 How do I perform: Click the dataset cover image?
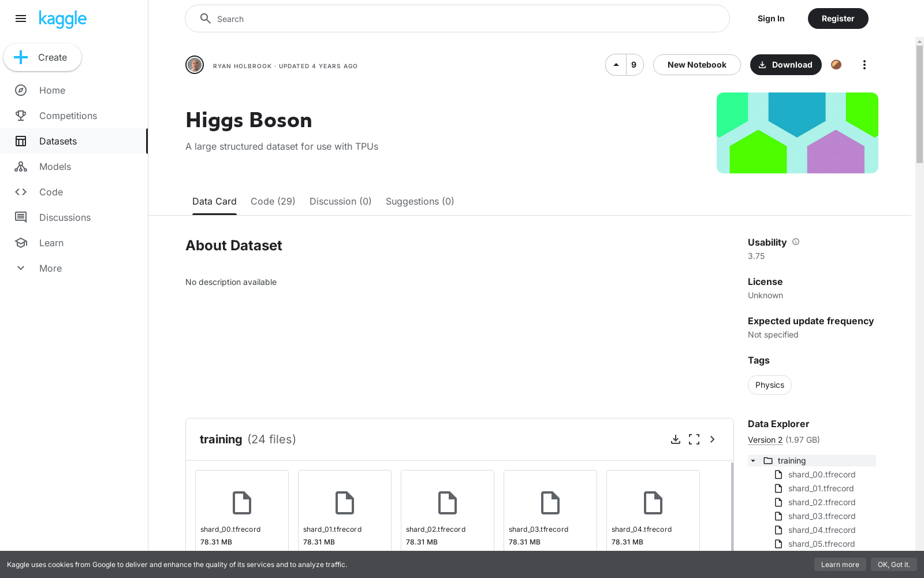tap(798, 133)
